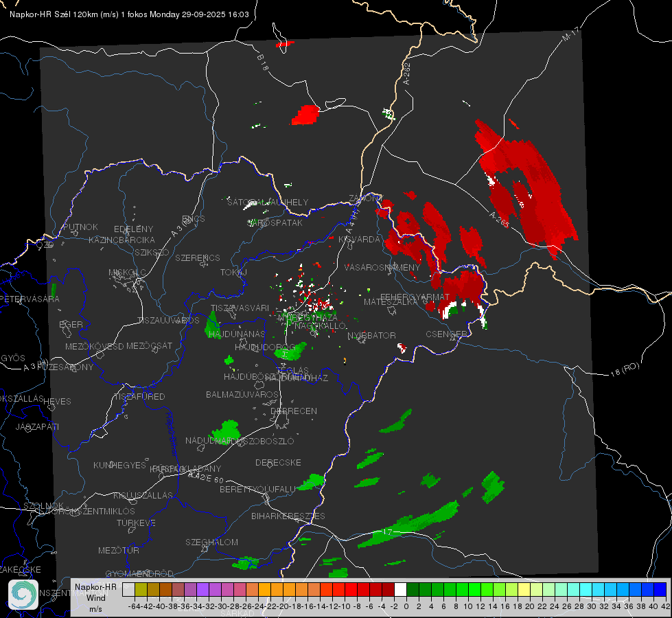This screenshot has height=618, width=672.
Task: Click the KISÚJSZÁLLÁS label
Action: tap(143, 495)
